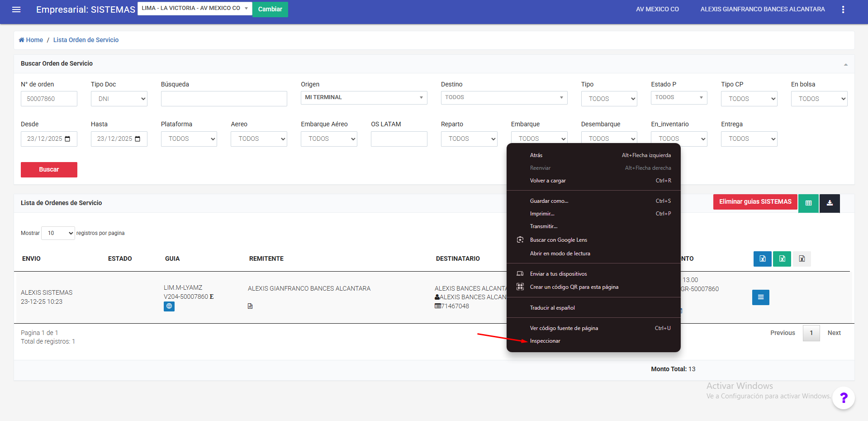This screenshot has width=868, height=421.
Task: Click the green Excel export icon
Action: point(782,259)
